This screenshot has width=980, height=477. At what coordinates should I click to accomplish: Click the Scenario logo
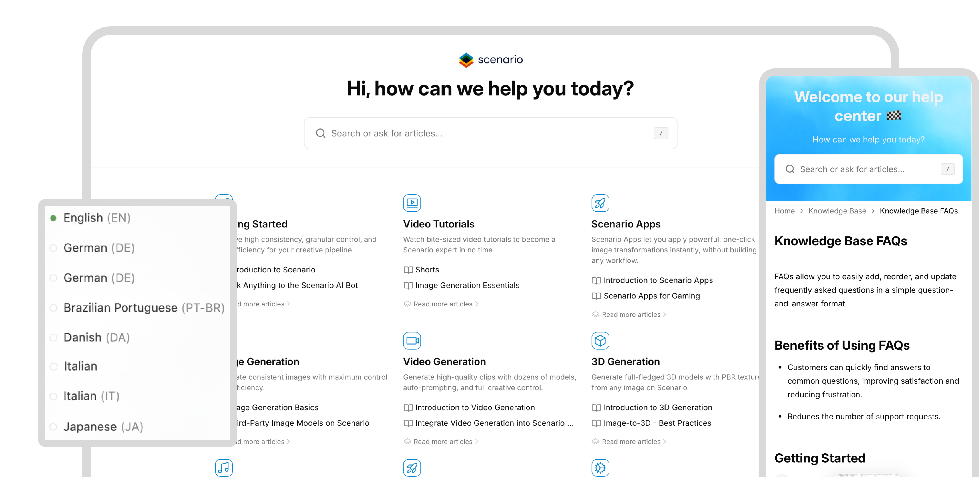click(x=491, y=59)
